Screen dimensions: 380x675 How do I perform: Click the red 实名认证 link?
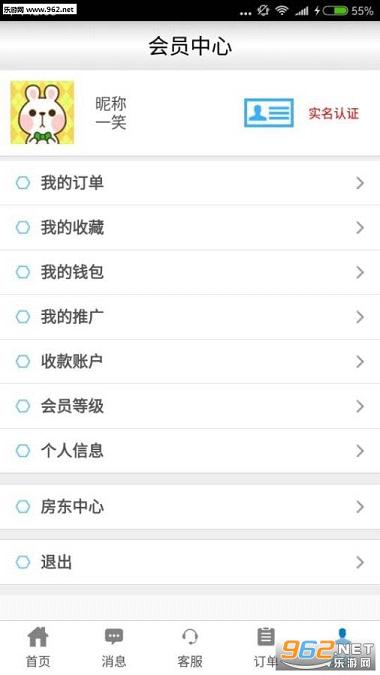tap(334, 114)
